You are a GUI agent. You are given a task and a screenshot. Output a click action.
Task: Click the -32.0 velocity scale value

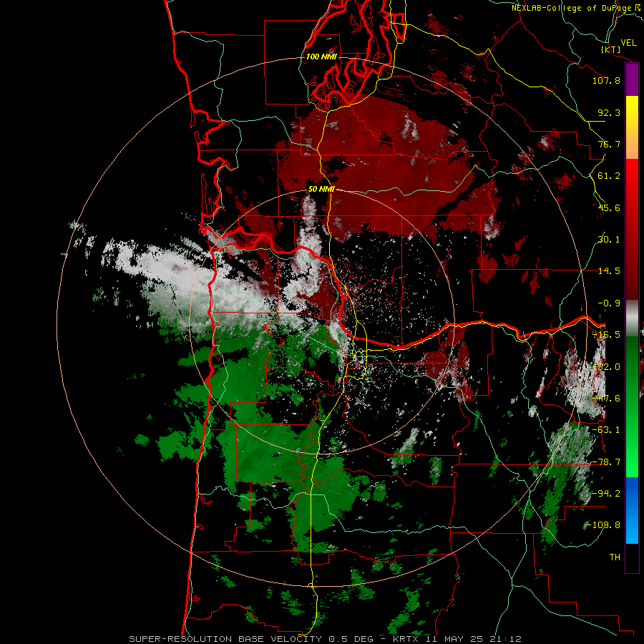pos(606,367)
